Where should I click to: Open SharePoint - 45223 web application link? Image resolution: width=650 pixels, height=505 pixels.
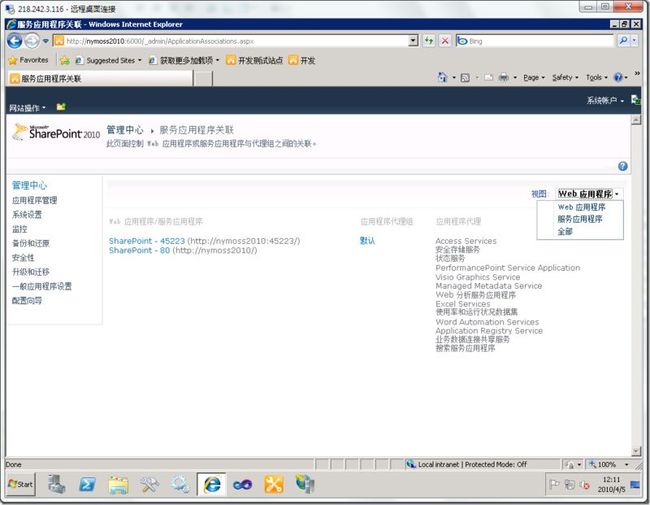146,241
